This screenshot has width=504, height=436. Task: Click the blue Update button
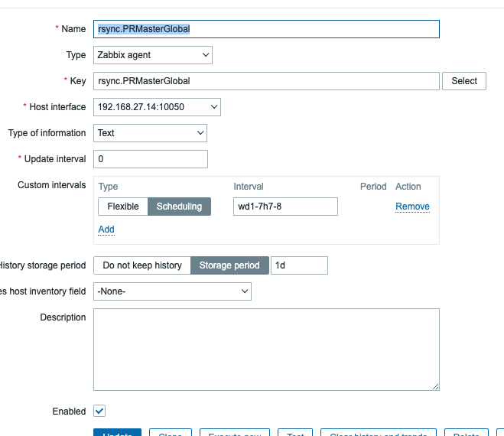pos(116,433)
